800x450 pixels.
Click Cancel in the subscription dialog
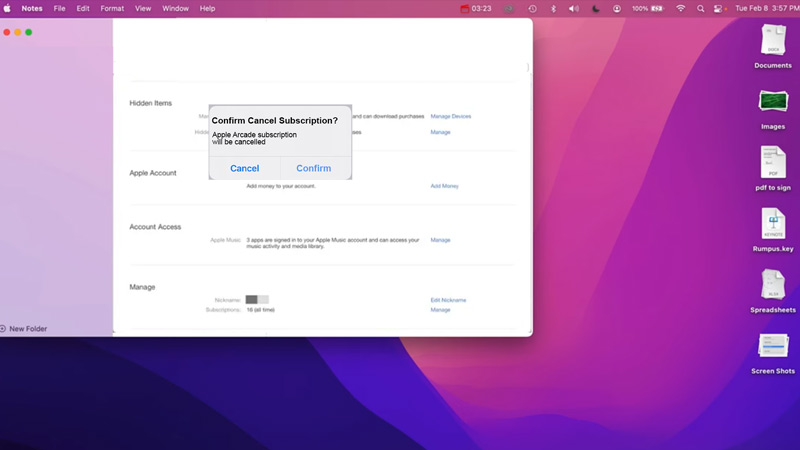[244, 168]
